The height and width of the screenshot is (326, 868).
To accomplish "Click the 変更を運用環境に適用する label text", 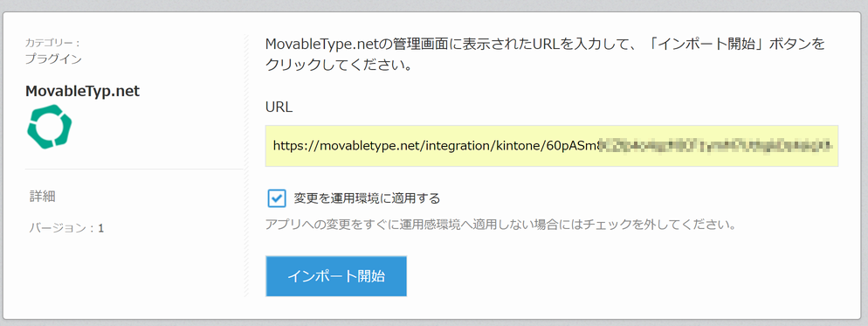I will coord(367,198).
